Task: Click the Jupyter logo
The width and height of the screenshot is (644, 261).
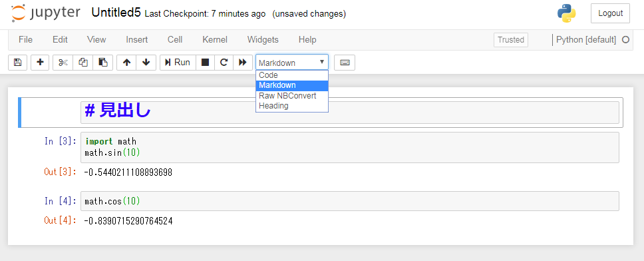Action: [x=46, y=13]
